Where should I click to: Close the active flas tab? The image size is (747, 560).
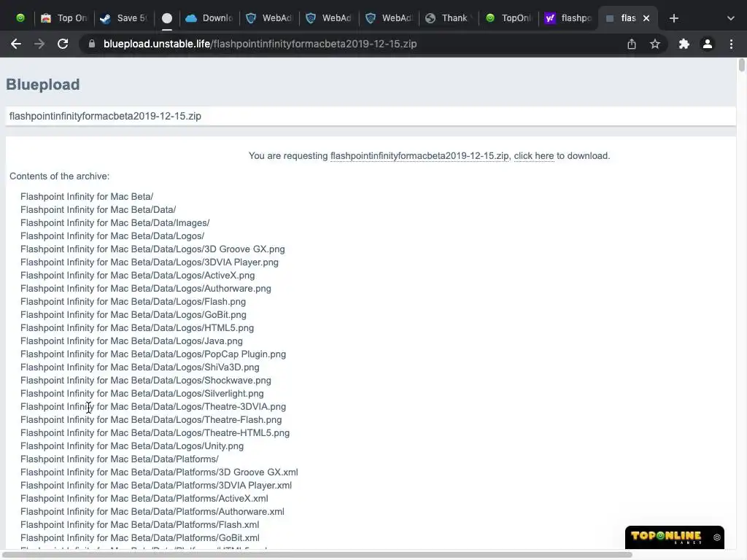point(646,18)
